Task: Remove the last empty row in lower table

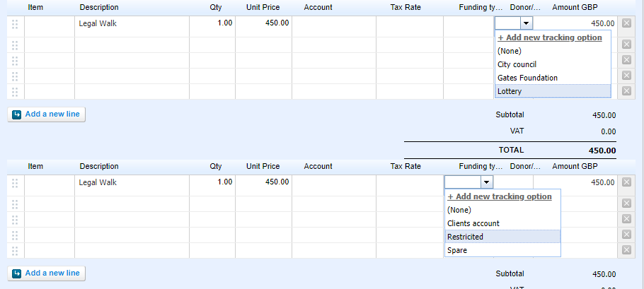Action: click(x=626, y=250)
